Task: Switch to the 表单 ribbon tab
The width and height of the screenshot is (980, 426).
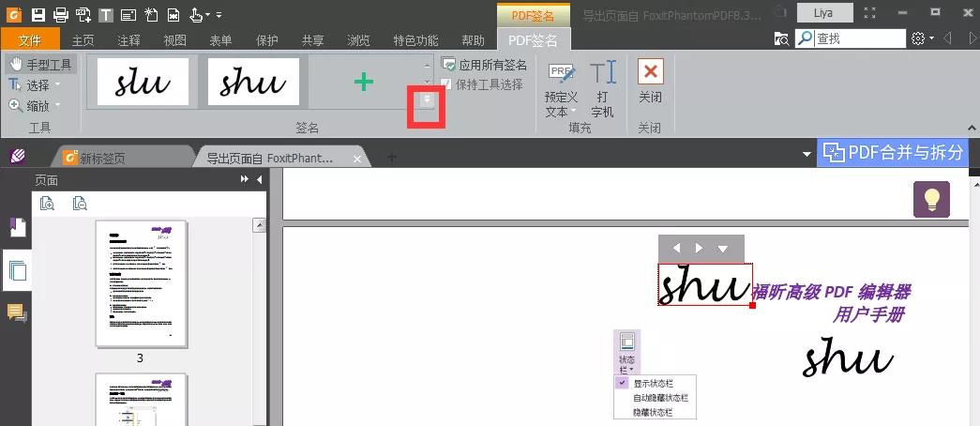Action: (220, 40)
